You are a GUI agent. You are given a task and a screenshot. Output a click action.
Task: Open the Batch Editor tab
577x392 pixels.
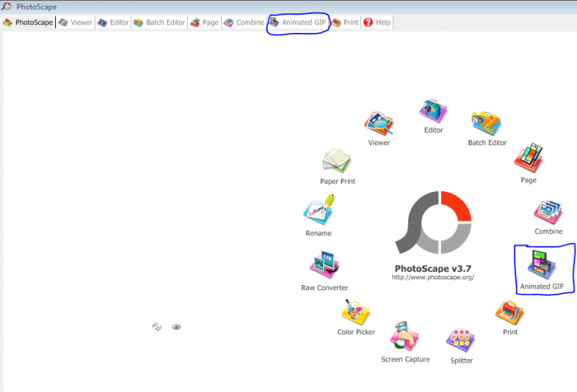[159, 22]
